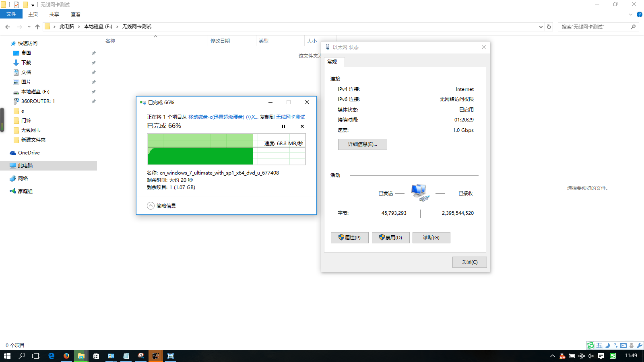Click 本地磁盘 (E:) in the address breadcrumb
The image size is (644, 362).
(x=98, y=27)
